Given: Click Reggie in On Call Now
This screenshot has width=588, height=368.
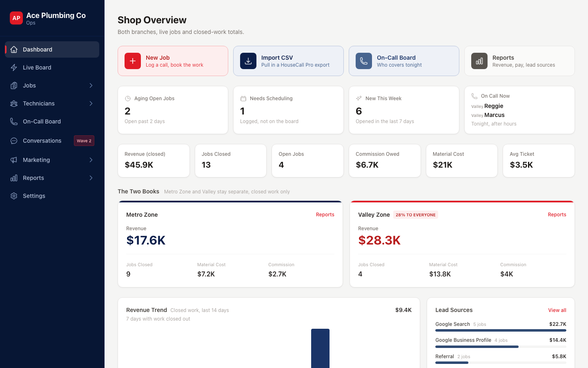Looking at the screenshot, I should pyautogui.click(x=494, y=106).
